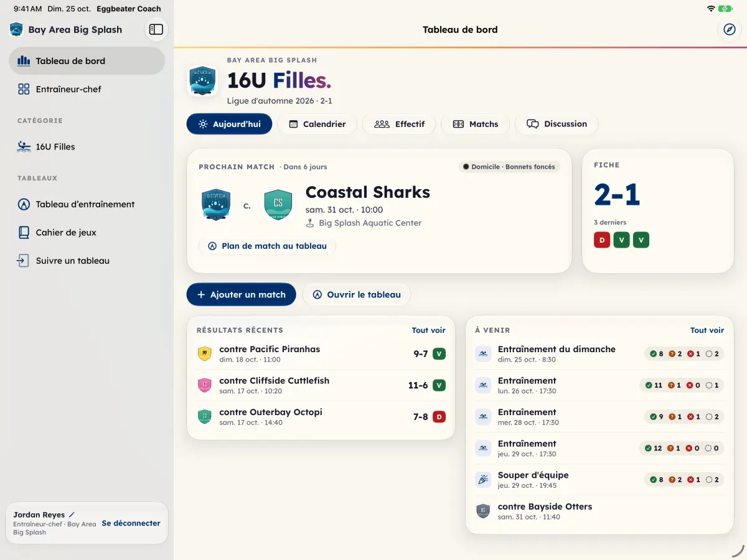
Task: Click the Big Splash crest in next match card
Action: point(216,205)
